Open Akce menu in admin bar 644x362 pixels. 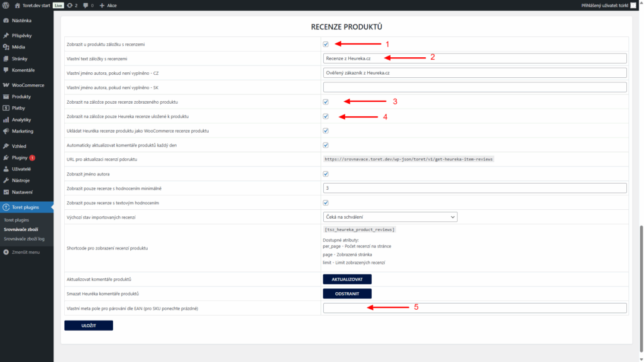click(x=112, y=5)
